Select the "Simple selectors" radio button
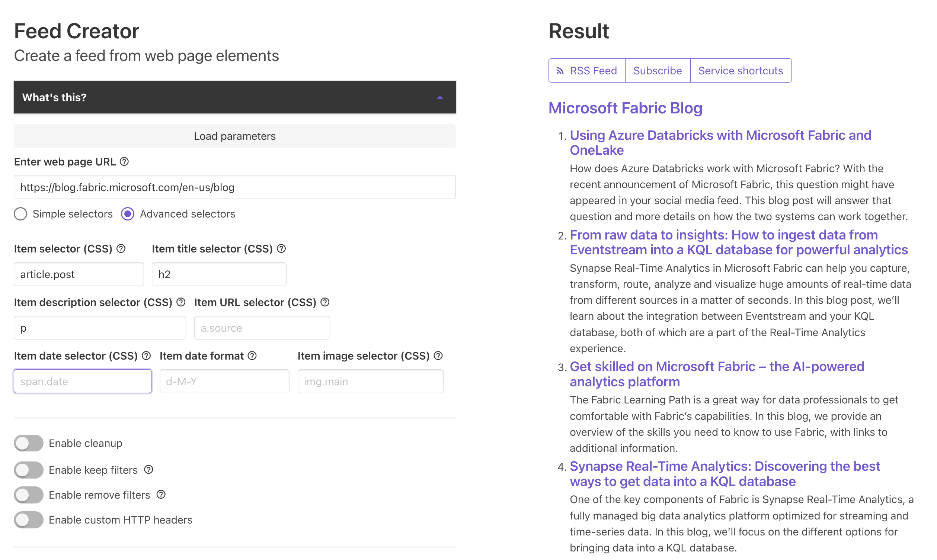 point(20,214)
